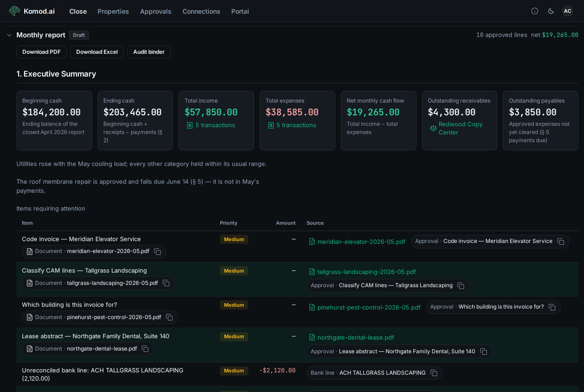Open the Properties tab
This screenshot has height=392, width=584.
(113, 11)
